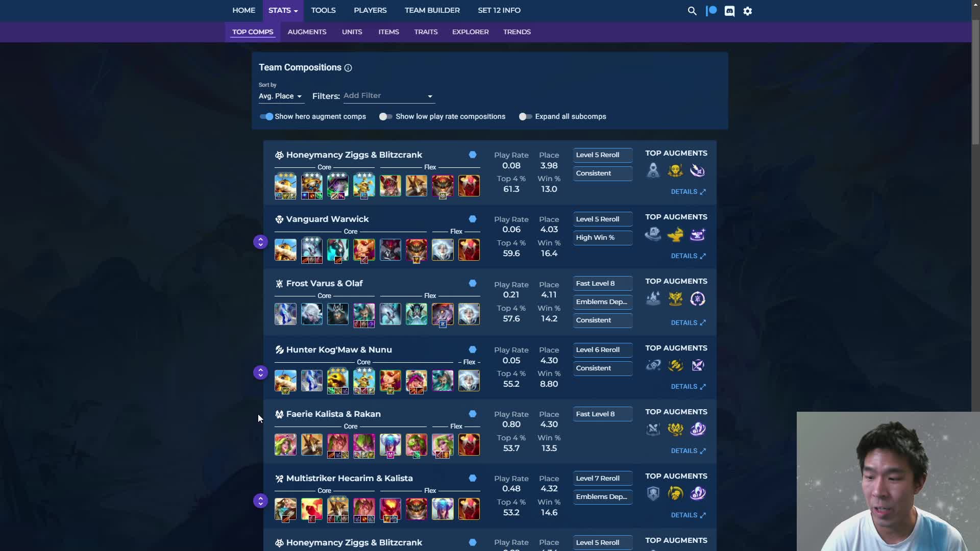Click the first augment icon for Frost Varus & Olaf

pos(653,299)
